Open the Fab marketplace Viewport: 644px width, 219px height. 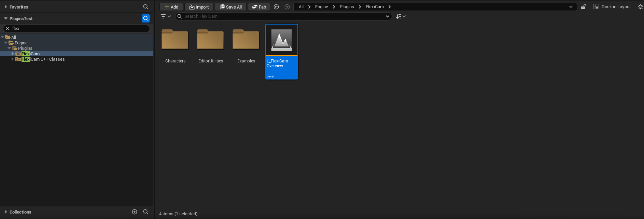coord(259,7)
